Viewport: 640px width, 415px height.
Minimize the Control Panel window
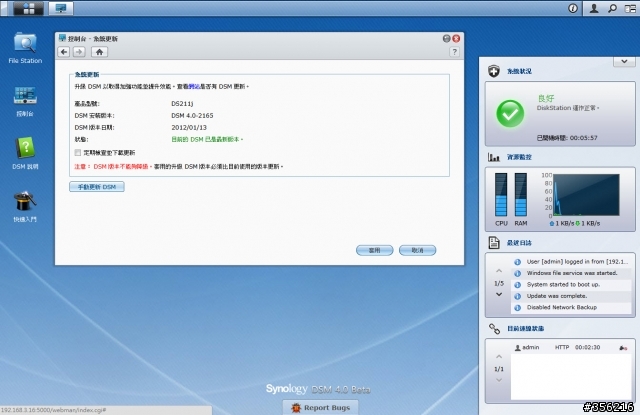(447, 38)
